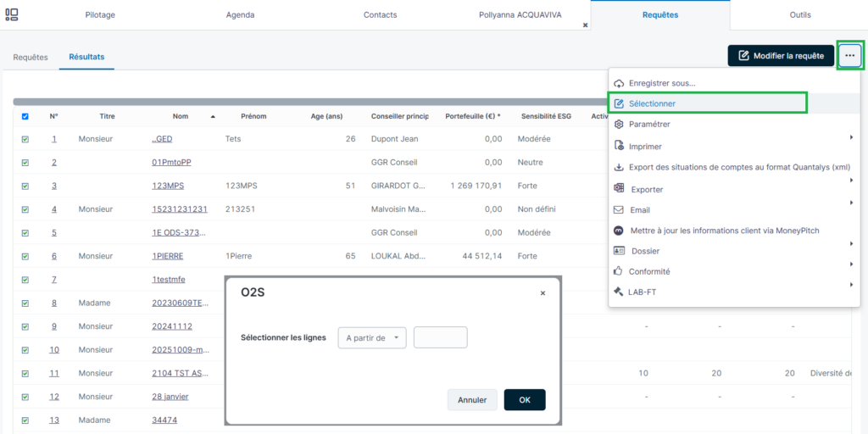Expand the Exporter submenu arrow
Image resolution: width=868 pixels, height=434 pixels.
coord(851,181)
